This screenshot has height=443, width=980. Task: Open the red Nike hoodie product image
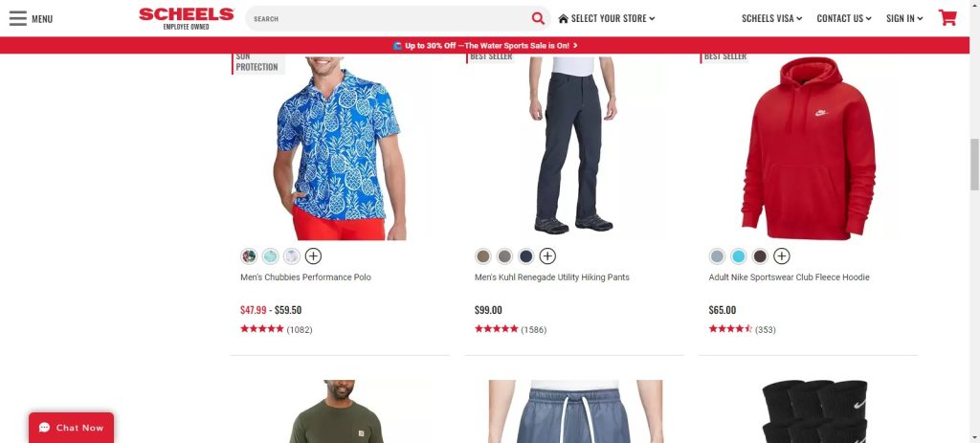[x=808, y=148]
